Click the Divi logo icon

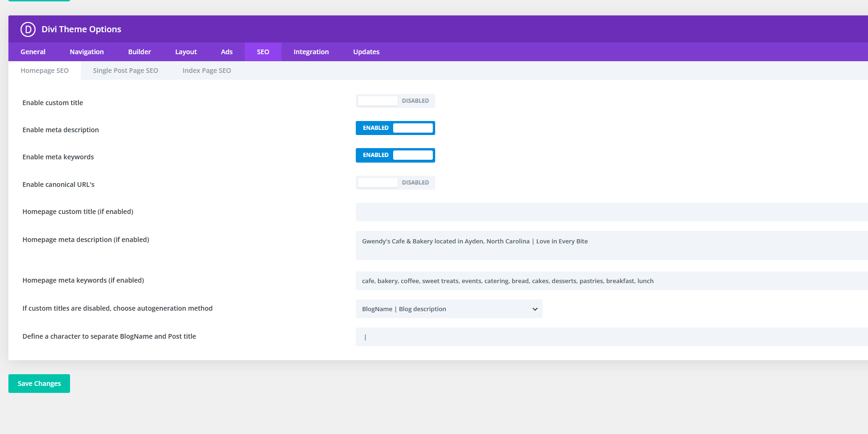(28, 29)
